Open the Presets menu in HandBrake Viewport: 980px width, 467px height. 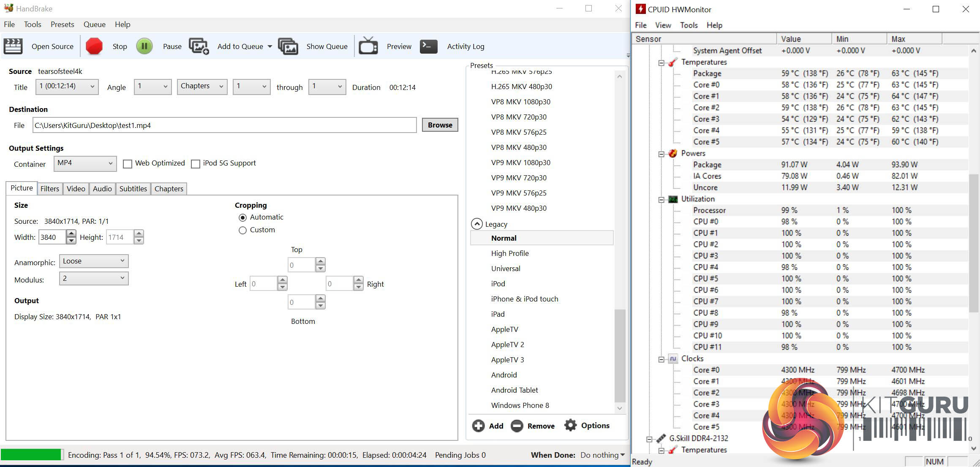click(62, 24)
